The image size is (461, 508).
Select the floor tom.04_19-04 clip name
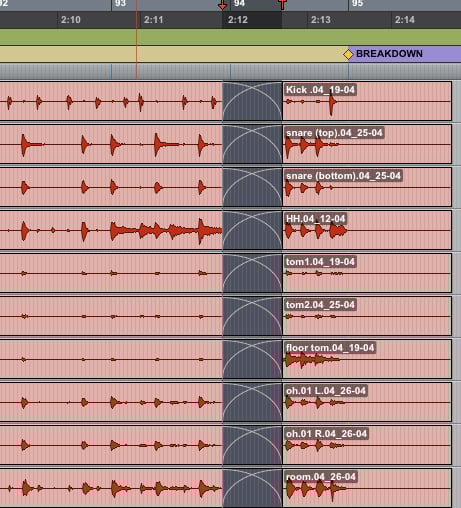point(330,348)
